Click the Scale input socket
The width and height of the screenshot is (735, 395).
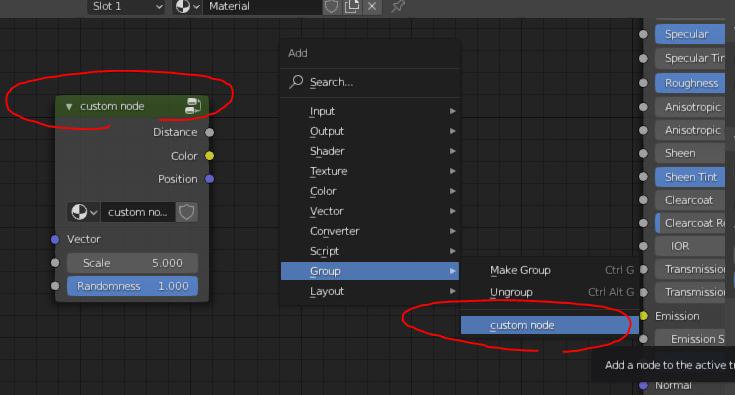click(55, 263)
